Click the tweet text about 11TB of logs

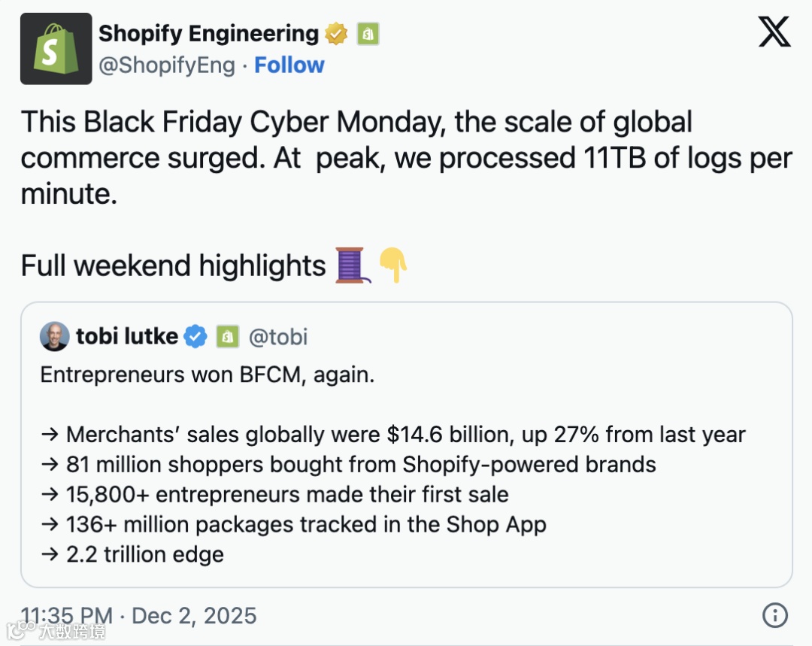(406, 158)
